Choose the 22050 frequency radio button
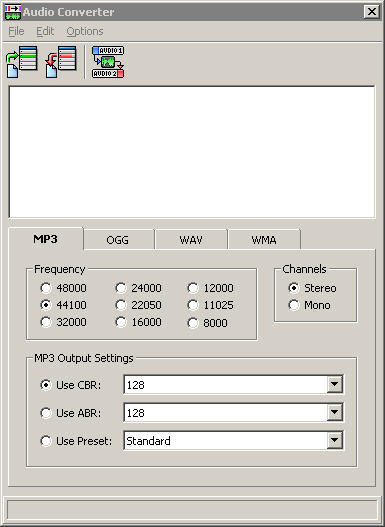Viewport: 385px width, 527px height. (121, 305)
